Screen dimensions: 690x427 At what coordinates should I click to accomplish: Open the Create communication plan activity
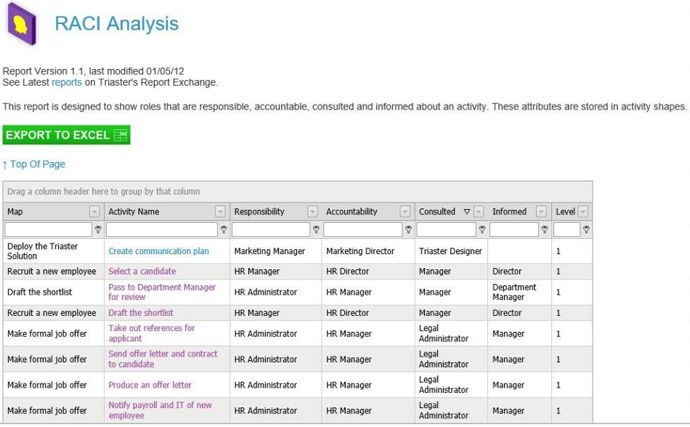pyautogui.click(x=159, y=251)
